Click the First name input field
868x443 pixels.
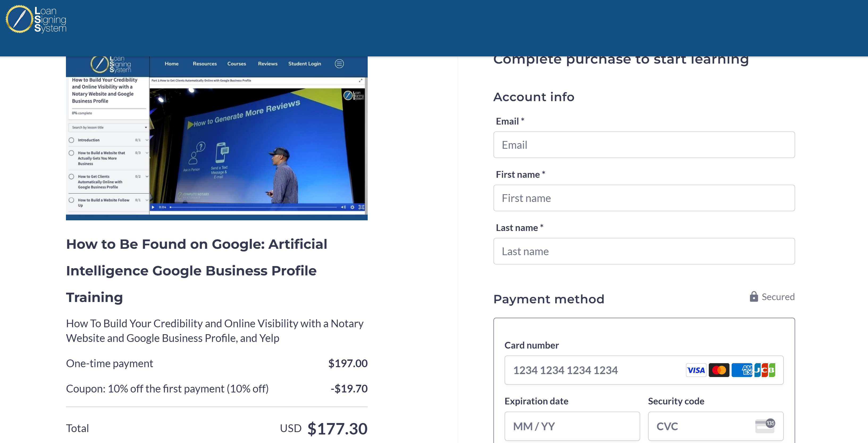click(644, 198)
